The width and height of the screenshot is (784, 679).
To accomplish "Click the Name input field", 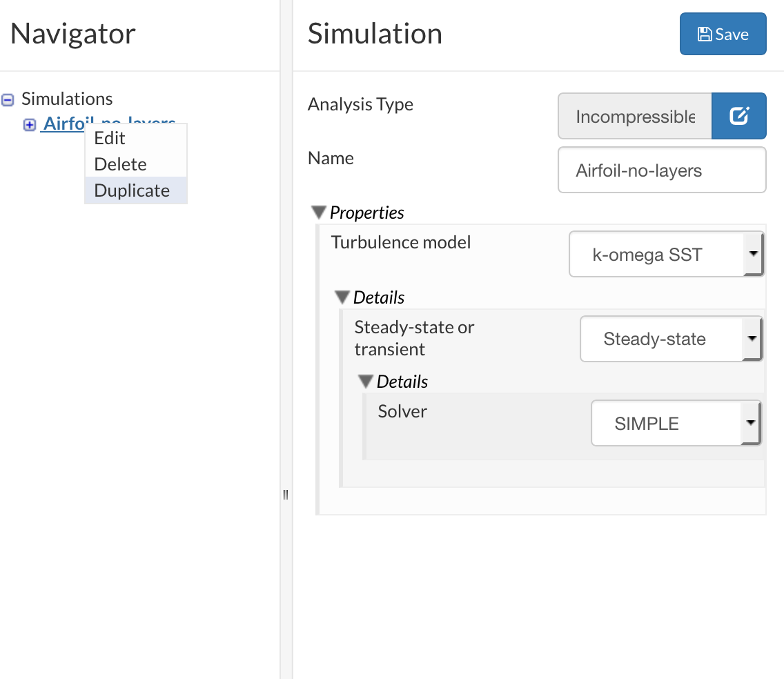I will coord(661,170).
